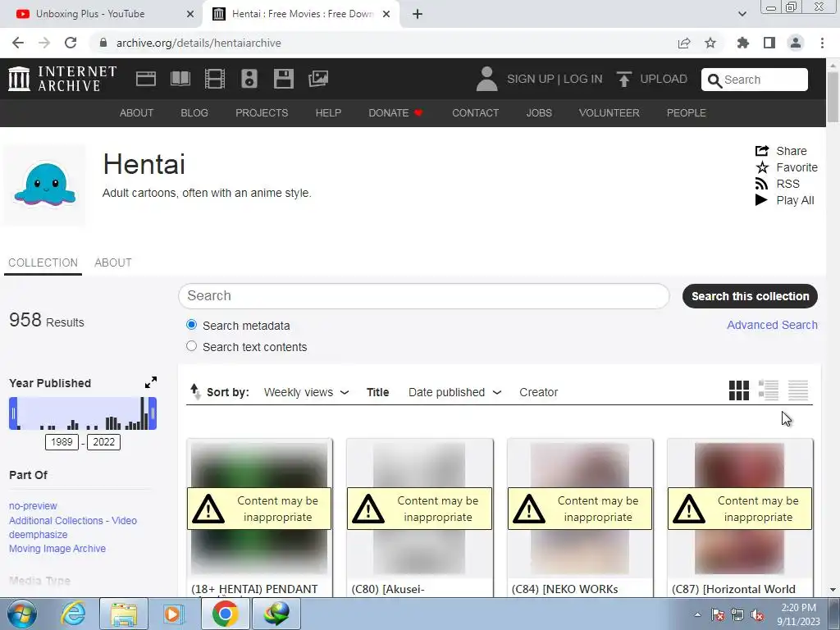Click the SIGN UP link
The image size is (840, 630).
pyautogui.click(x=531, y=79)
